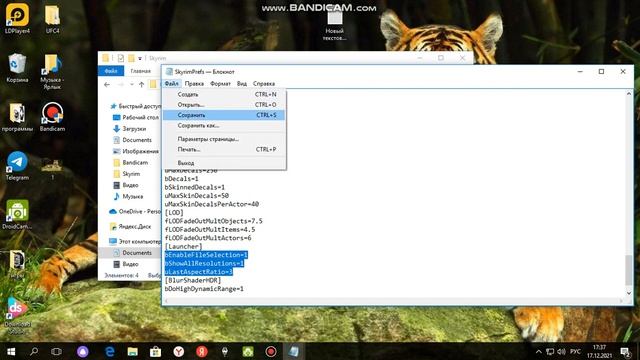
Task: Select OneDrive in Explorer sidebar
Action: [x=136, y=211]
